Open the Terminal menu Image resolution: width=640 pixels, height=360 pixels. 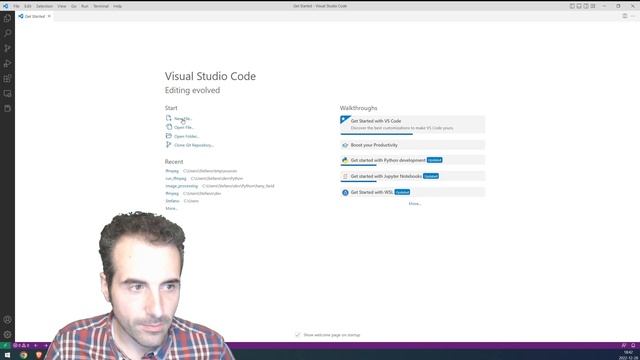[x=101, y=6]
